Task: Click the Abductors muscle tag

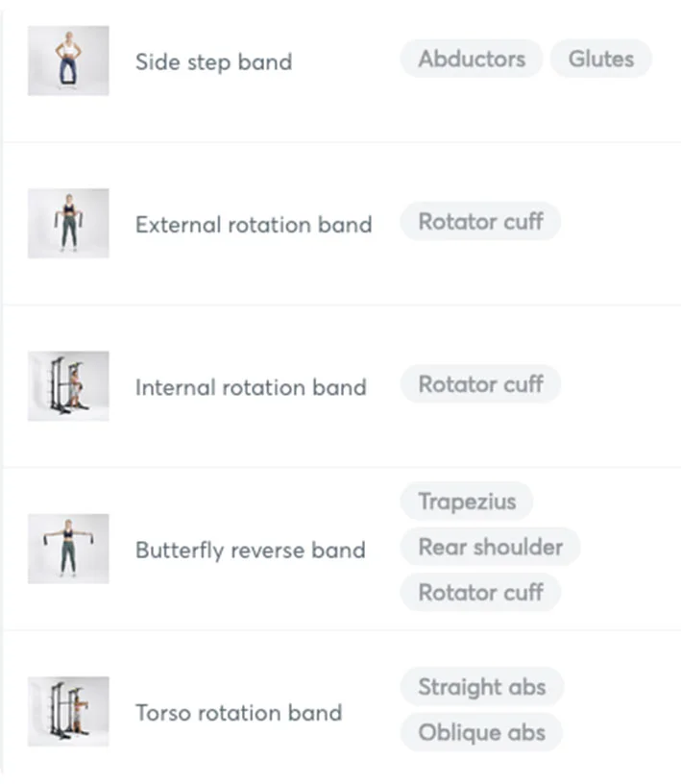Action: 472,59
